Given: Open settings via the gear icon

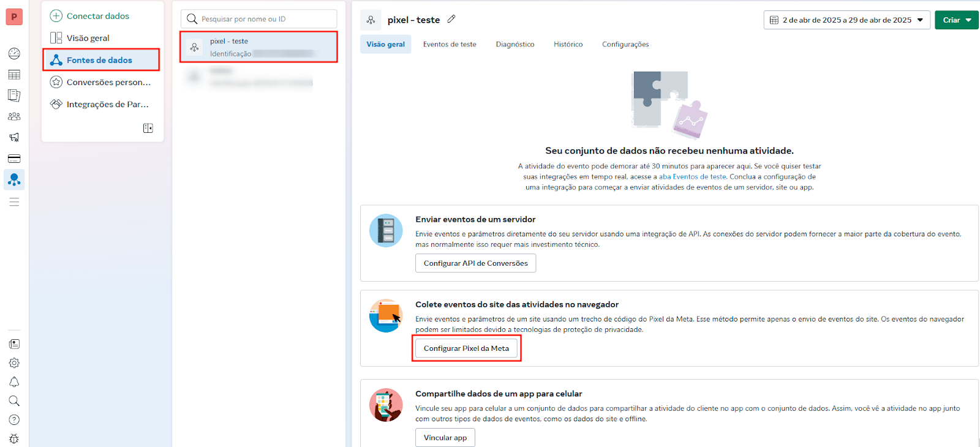Looking at the screenshot, I should (14, 363).
